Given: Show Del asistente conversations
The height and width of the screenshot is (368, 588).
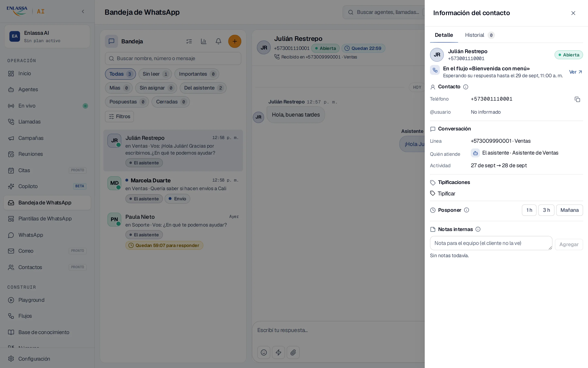Looking at the screenshot, I should [x=203, y=88].
